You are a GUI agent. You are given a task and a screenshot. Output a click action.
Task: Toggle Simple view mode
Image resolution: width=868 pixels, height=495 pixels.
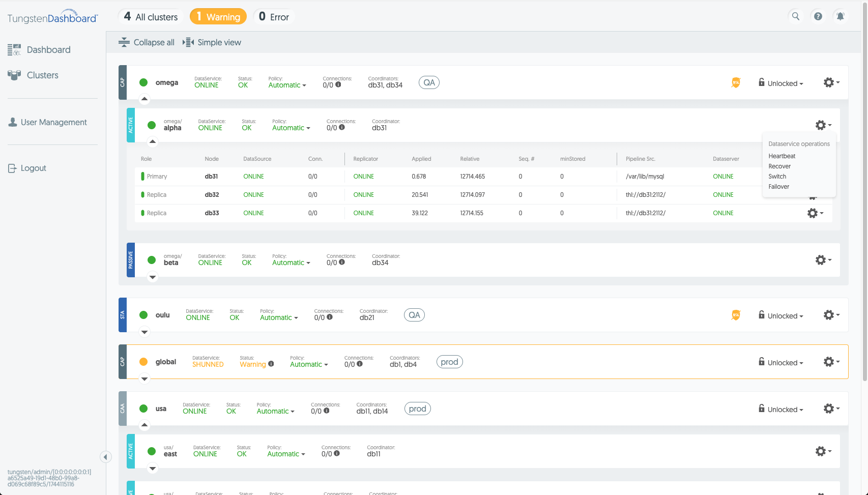pyautogui.click(x=212, y=42)
